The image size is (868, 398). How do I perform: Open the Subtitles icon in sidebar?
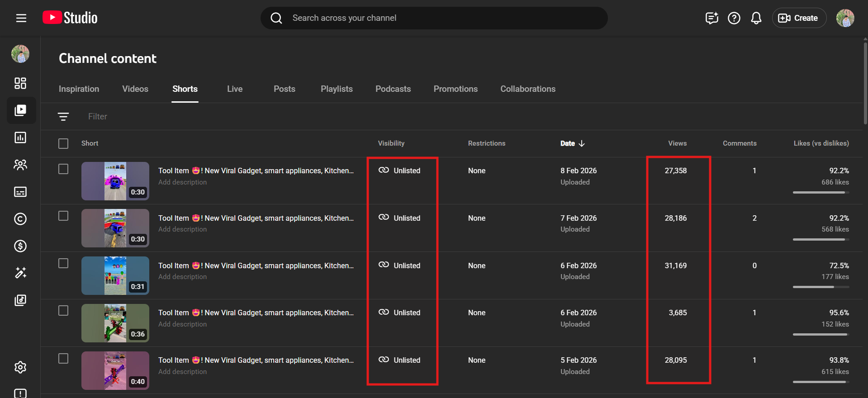tap(20, 192)
